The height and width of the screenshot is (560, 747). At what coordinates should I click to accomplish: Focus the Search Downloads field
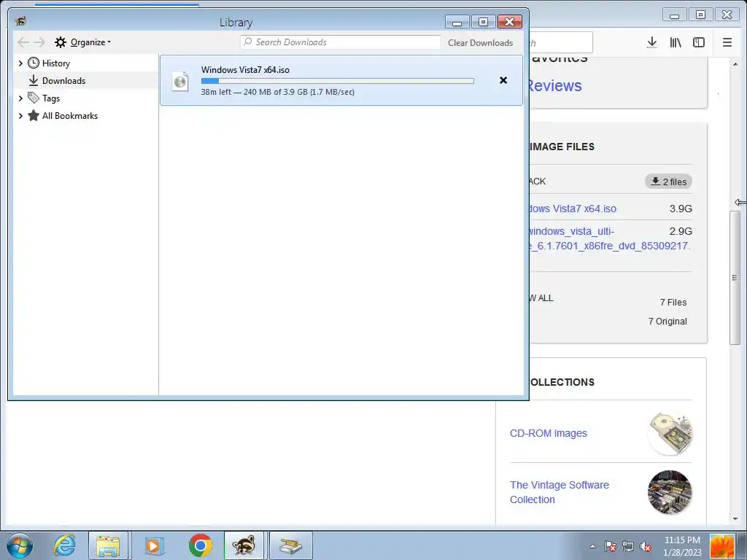coord(340,42)
